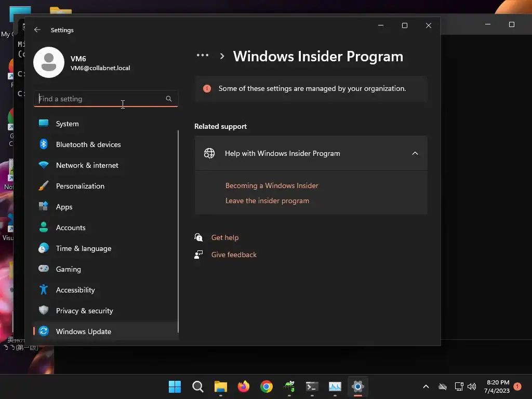The image size is (532, 399).
Task: Open Personalization settings
Action: (x=106, y=186)
